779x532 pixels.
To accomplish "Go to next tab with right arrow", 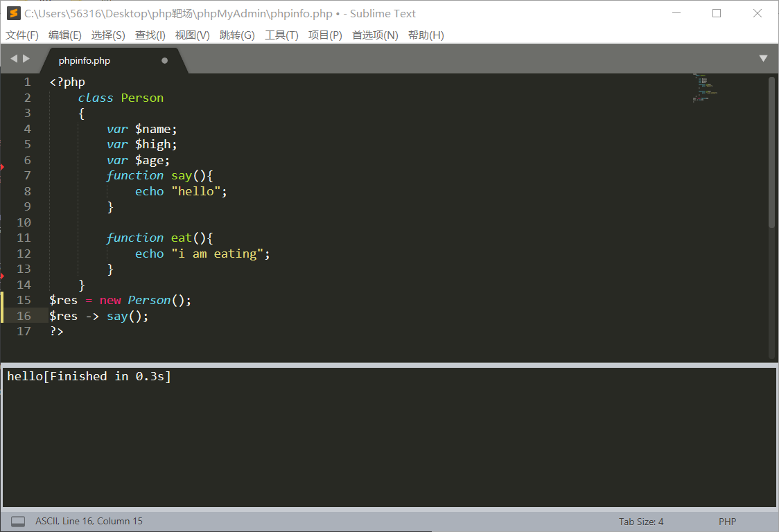I will 26,59.
